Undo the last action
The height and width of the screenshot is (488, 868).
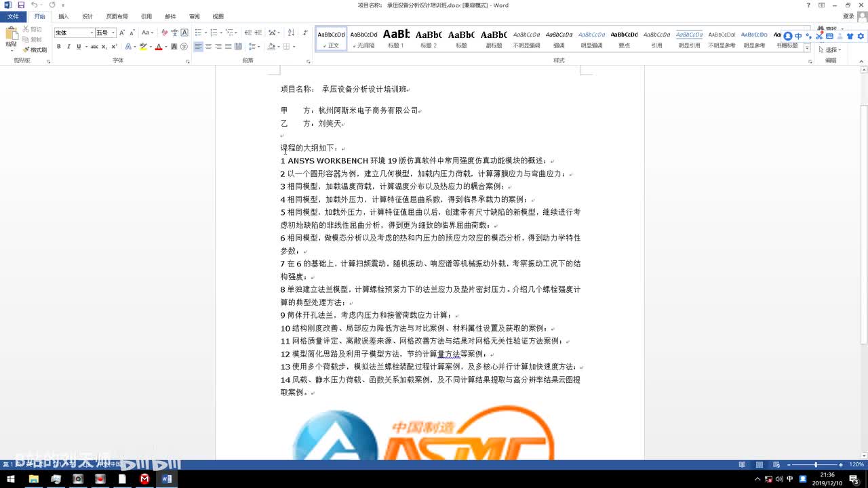click(34, 5)
